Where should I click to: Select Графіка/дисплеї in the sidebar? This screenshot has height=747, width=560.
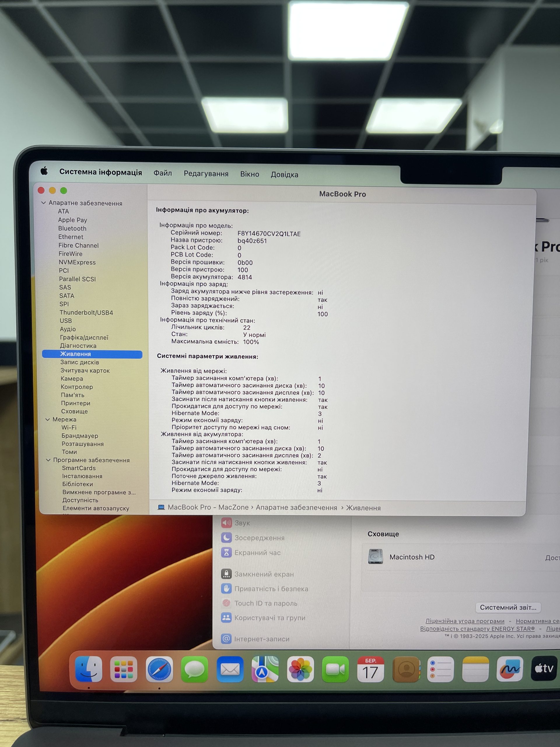(84, 337)
